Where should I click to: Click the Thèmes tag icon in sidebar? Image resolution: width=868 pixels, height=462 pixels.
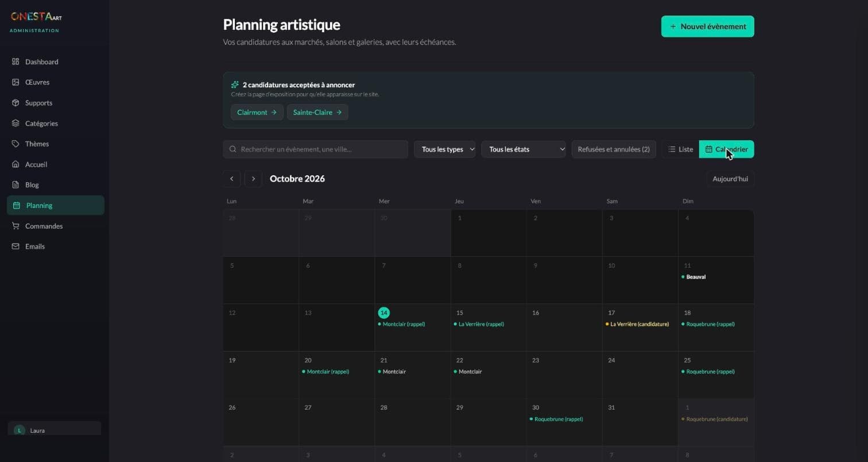click(15, 144)
